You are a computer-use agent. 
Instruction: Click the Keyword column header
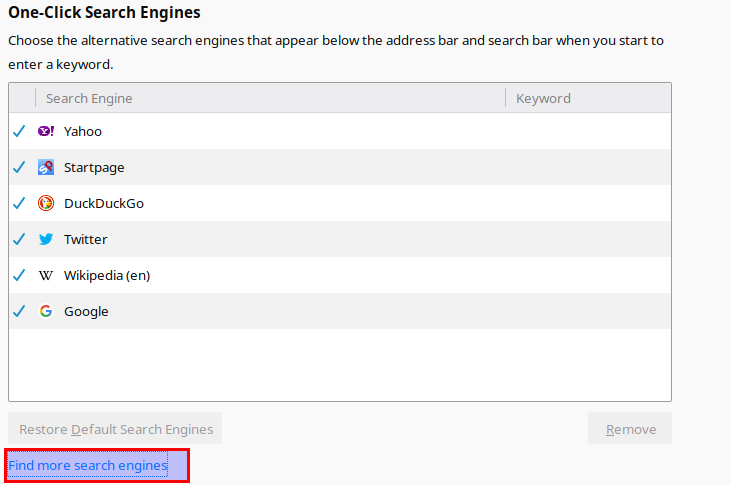click(588, 98)
